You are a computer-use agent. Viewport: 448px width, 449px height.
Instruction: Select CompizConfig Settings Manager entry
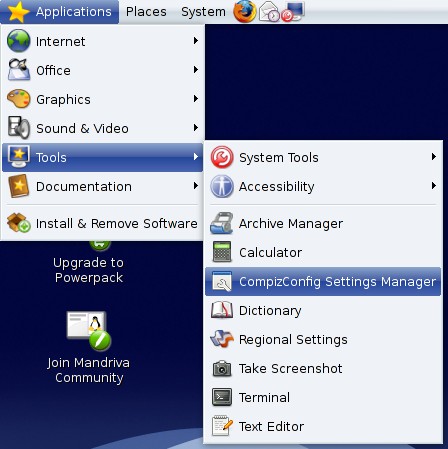click(323, 281)
